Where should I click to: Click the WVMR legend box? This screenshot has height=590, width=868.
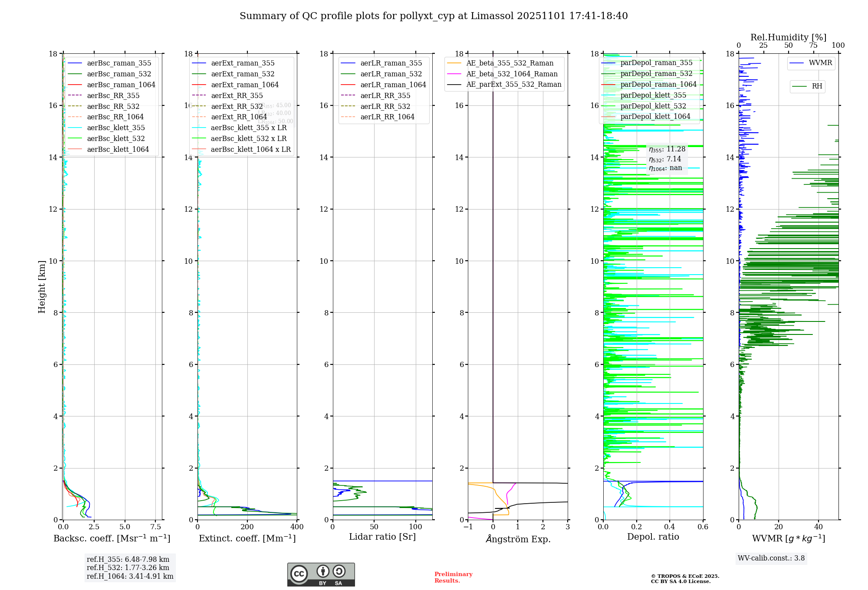click(x=811, y=63)
